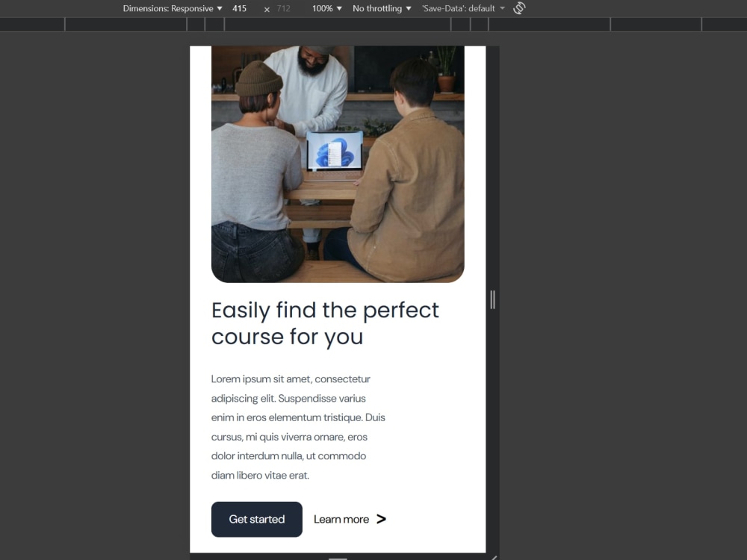This screenshot has height=560, width=747.
Task: Open the No throttling dropdown
Action: coord(382,8)
